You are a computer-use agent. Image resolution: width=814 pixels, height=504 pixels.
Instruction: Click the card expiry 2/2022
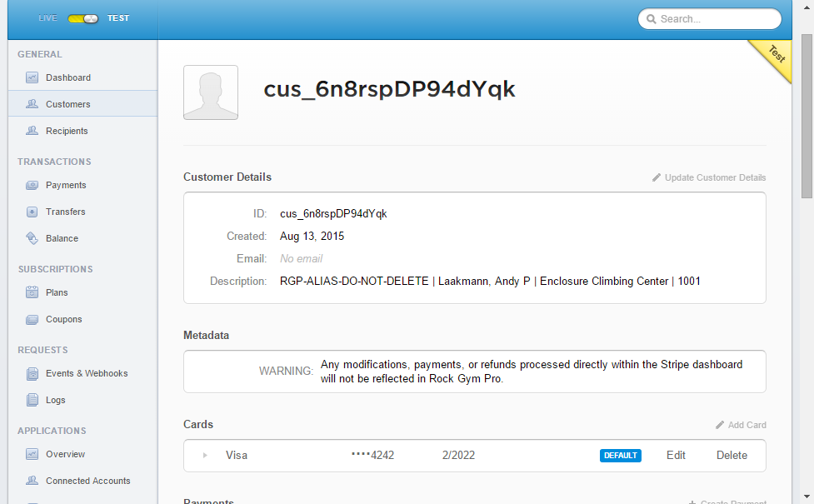[x=458, y=455]
